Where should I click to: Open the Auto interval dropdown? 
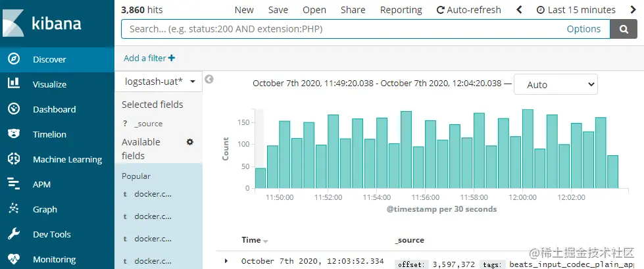tap(556, 85)
